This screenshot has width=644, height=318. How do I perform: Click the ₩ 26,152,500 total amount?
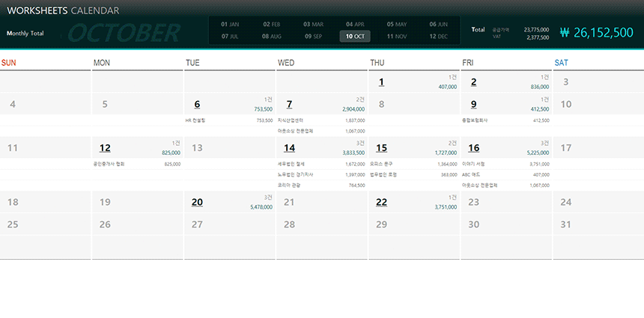click(x=596, y=32)
